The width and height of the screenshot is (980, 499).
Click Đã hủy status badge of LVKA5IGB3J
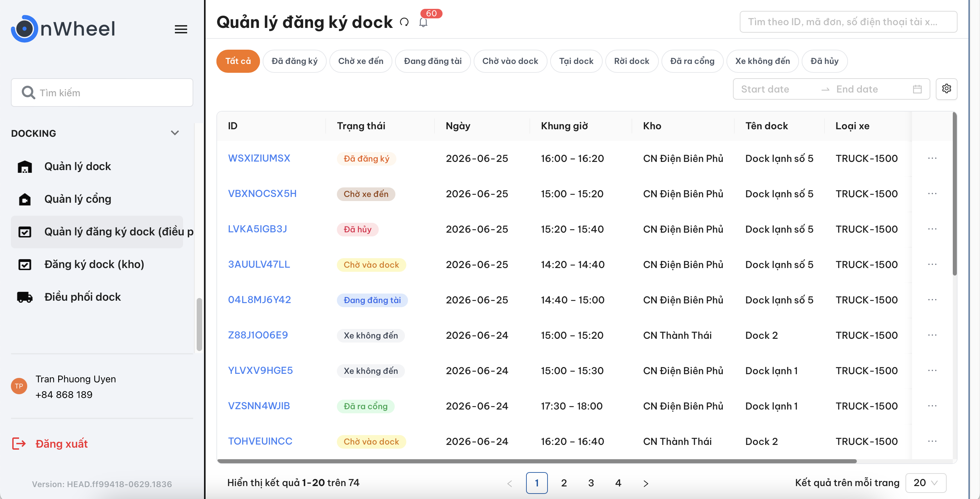click(357, 229)
